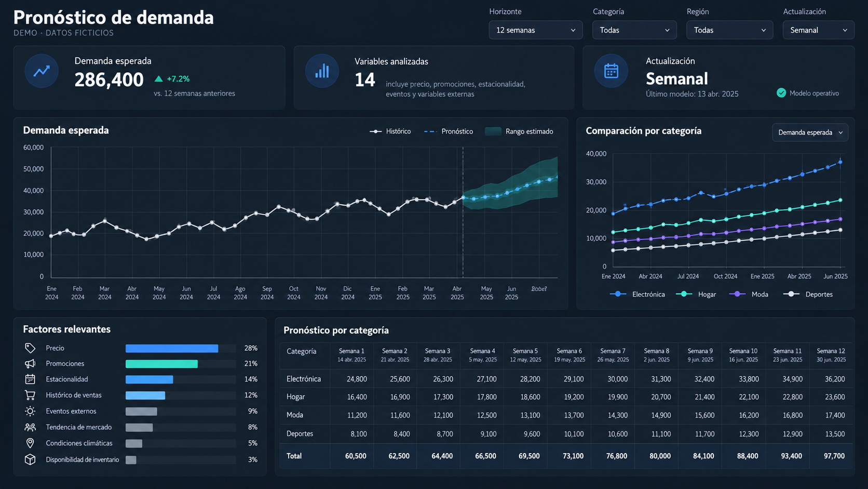Open the Actualización dropdown showing Semanal

[818, 30]
